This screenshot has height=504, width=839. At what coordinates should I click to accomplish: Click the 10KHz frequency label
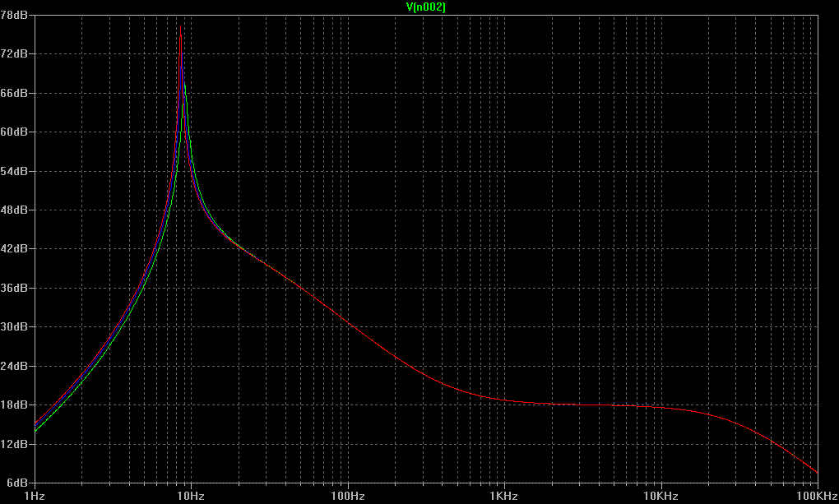[661, 496]
